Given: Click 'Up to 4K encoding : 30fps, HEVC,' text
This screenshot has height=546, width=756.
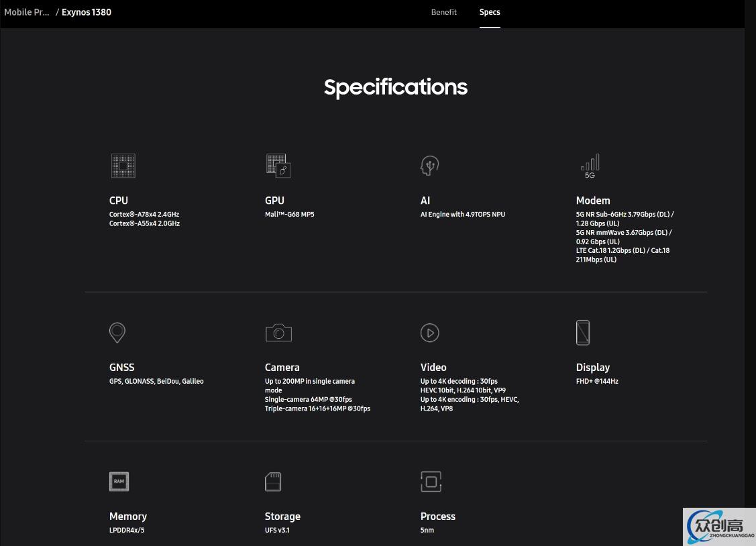Looking at the screenshot, I should tap(470, 400).
